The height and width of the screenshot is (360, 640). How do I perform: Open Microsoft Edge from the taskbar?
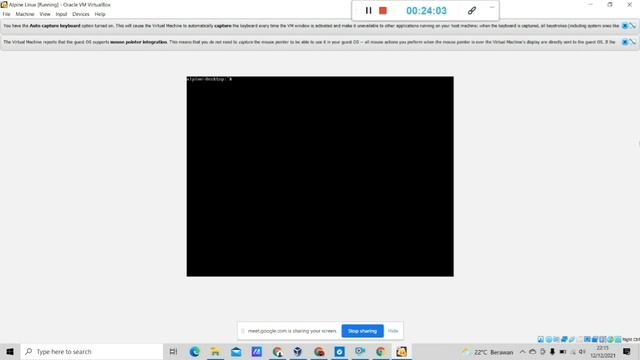click(194, 351)
